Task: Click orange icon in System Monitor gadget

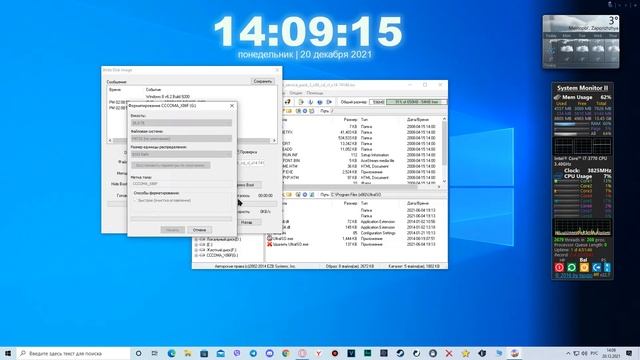Action: click(x=584, y=267)
